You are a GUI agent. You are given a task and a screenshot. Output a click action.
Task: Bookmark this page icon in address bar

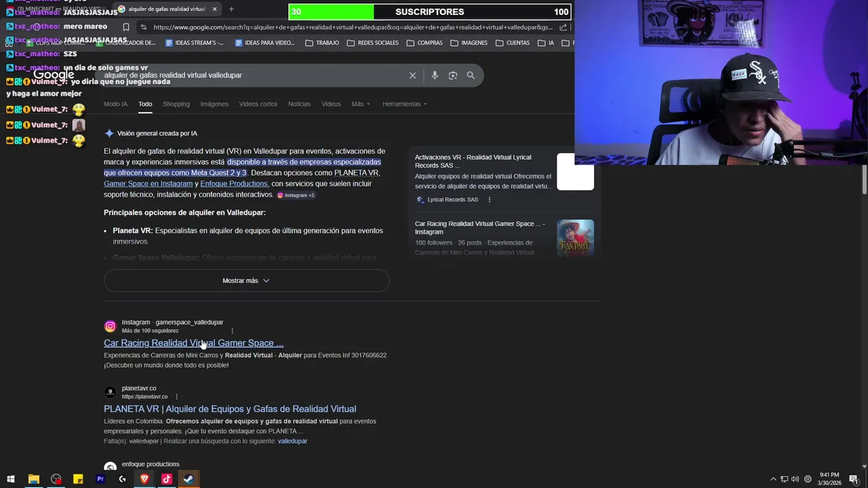pos(125,27)
